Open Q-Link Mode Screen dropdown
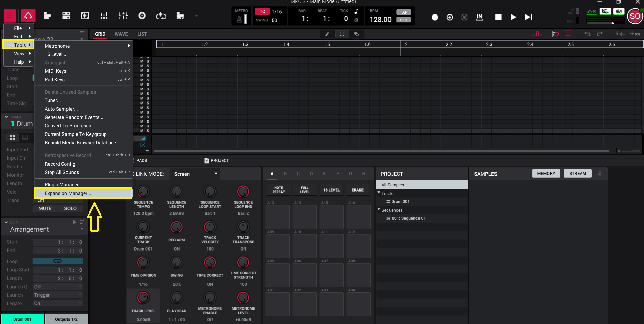644x324 pixels. click(195, 174)
